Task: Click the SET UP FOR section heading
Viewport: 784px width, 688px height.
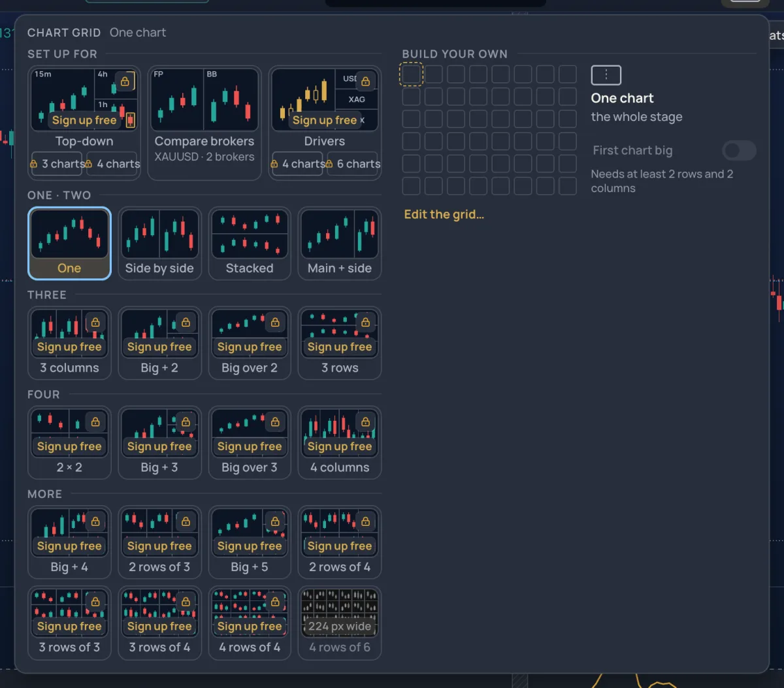Action: point(62,54)
